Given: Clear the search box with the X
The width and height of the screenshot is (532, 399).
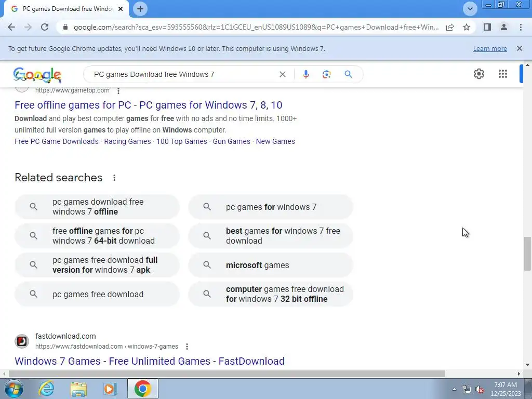Looking at the screenshot, I should pyautogui.click(x=282, y=74).
